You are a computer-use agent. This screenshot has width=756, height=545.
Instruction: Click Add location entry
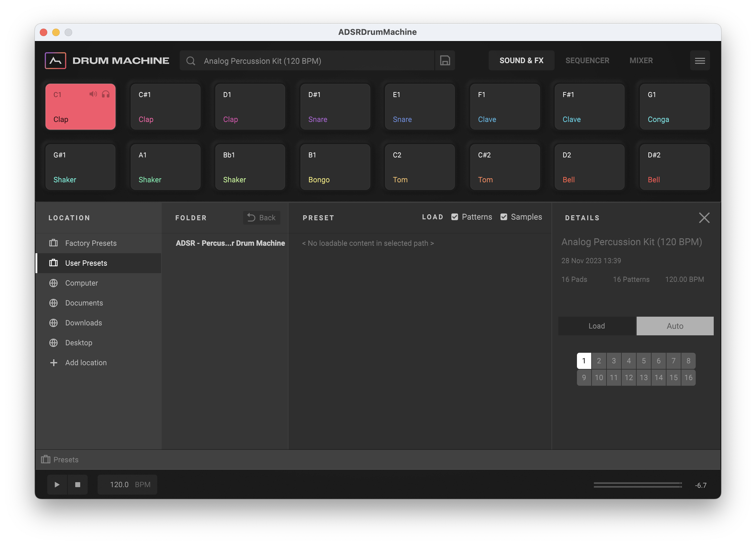tap(86, 362)
